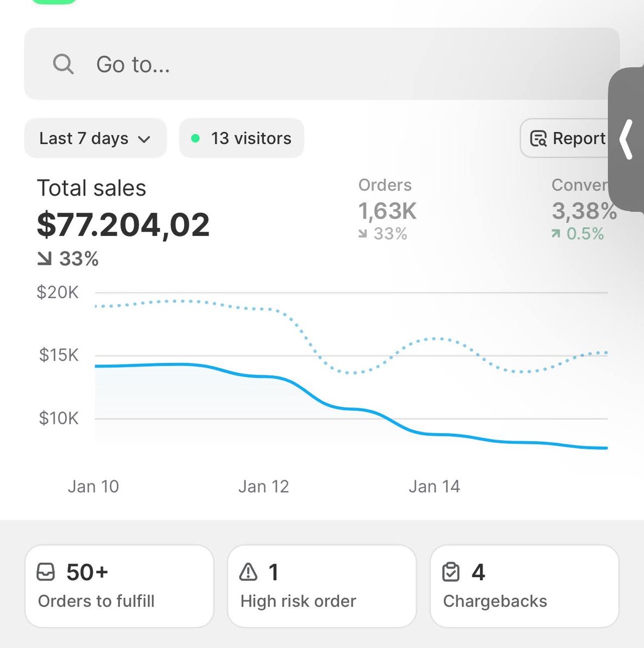Click the Jan 10 date label
644x648 pixels.
(x=93, y=487)
